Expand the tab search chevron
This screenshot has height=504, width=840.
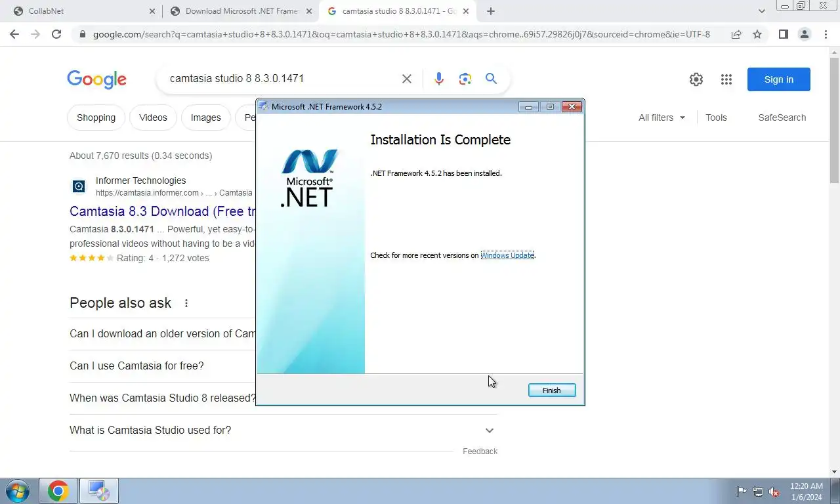point(762,11)
